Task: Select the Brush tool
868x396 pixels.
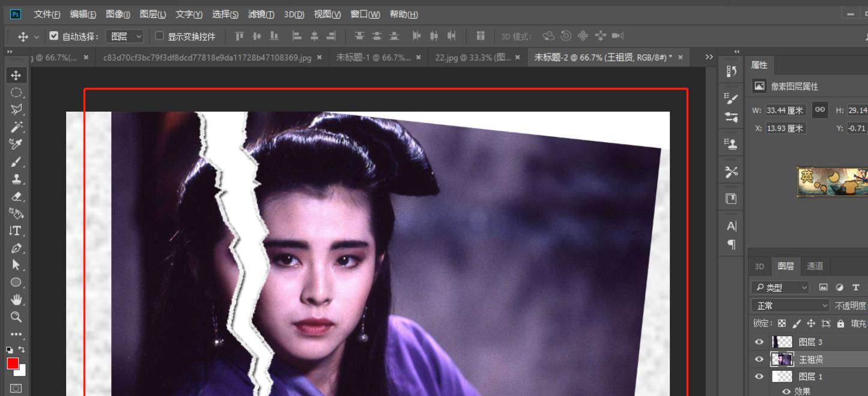Action: pos(16,161)
